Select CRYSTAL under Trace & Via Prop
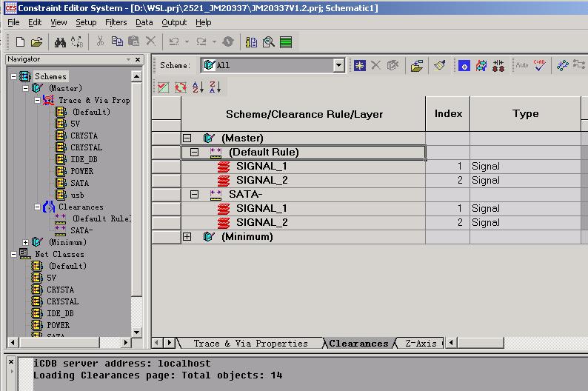The width and height of the screenshot is (588, 391). click(86, 147)
